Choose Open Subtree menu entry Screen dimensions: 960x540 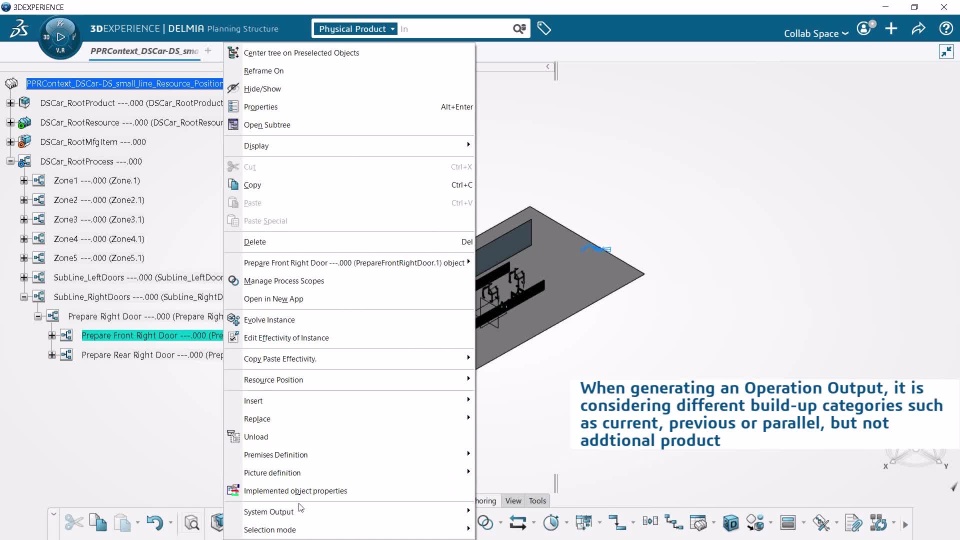(349, 125)
